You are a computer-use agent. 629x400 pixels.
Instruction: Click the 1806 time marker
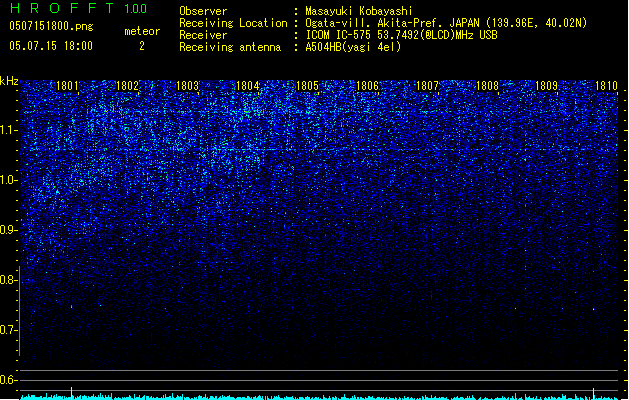click(x=367, y=86)
